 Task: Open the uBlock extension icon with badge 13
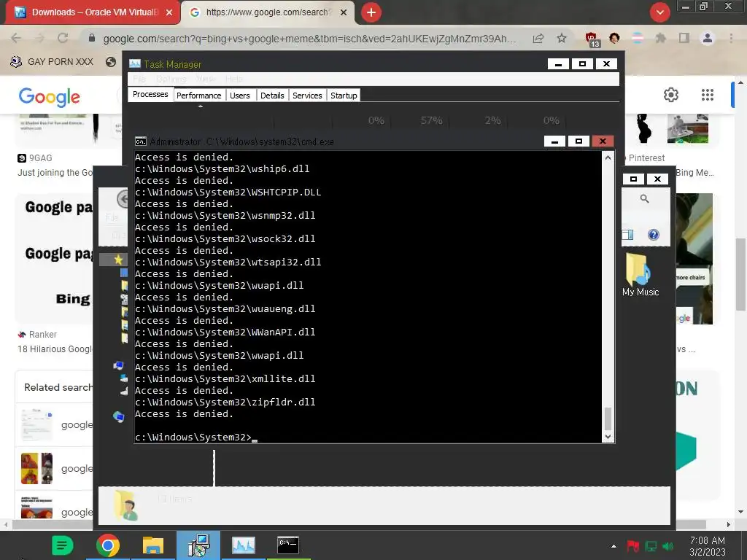click(592, 39)
